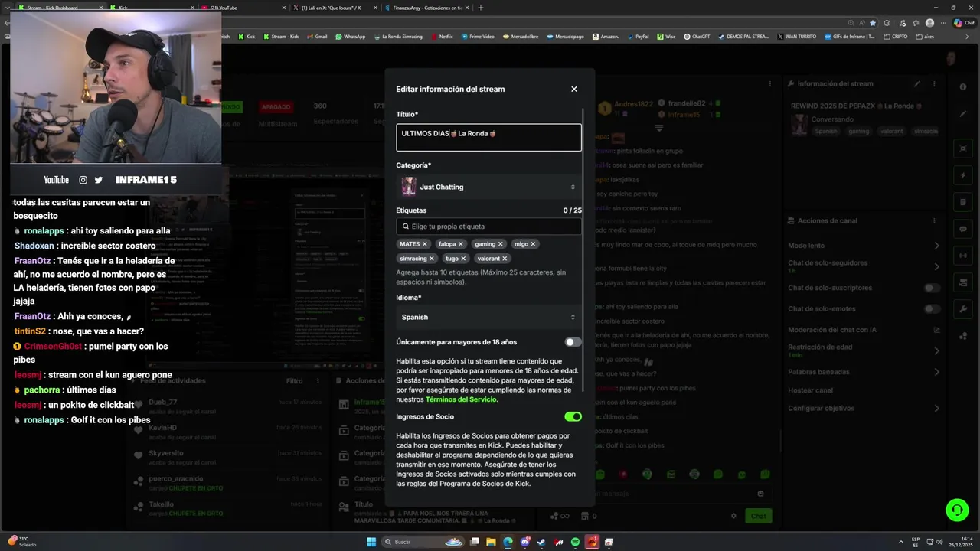Toggle Chat de solo-emotes switch
The width and height of the screenshot is (980, 551).
click(932, 309)
